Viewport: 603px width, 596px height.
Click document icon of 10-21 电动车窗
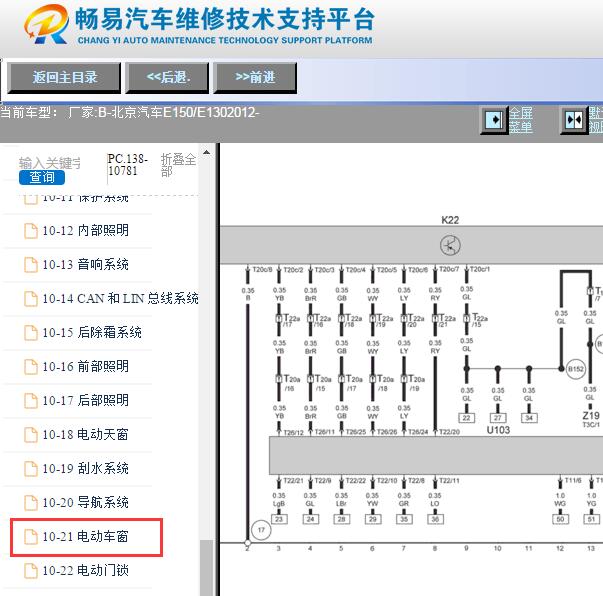click(31, 536)
